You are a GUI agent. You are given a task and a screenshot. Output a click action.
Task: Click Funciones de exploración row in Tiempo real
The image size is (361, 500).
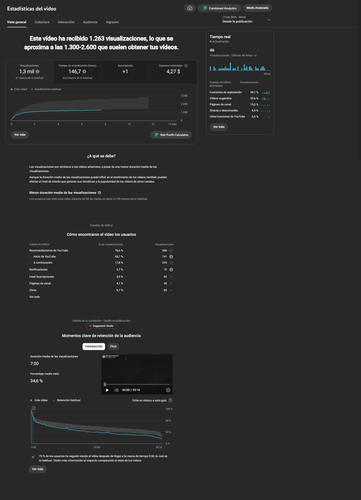click(x=240, y=92)
